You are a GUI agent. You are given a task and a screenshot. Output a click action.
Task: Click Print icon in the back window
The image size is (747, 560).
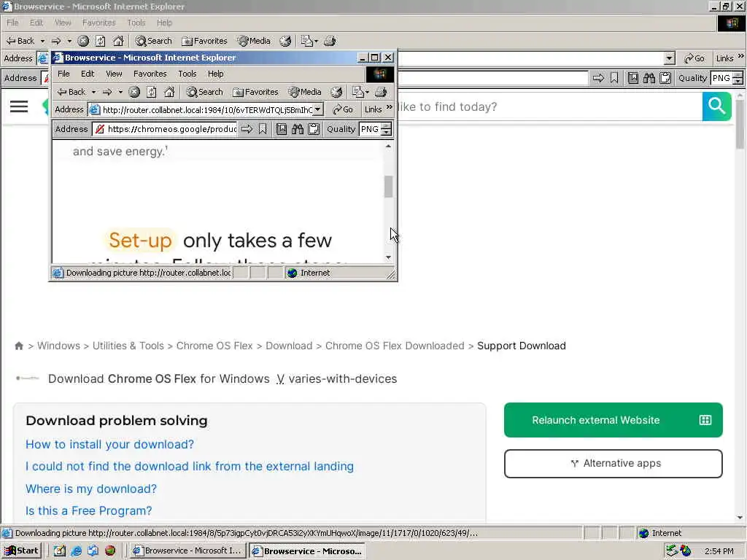(330, 41)
